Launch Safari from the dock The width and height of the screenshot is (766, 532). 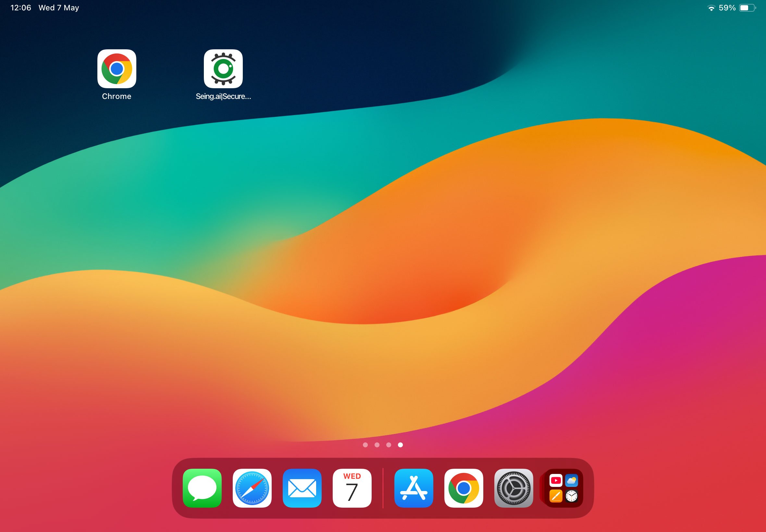tap(252, 488)
